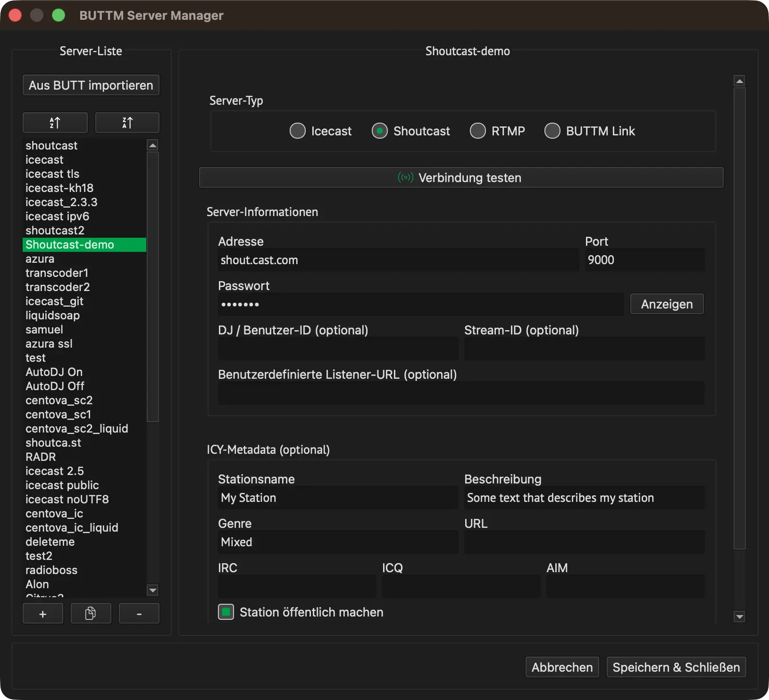Click the settings panel scroll-down arrow
The width and height of the screenshot is (769, 700).
coord(740,617)
